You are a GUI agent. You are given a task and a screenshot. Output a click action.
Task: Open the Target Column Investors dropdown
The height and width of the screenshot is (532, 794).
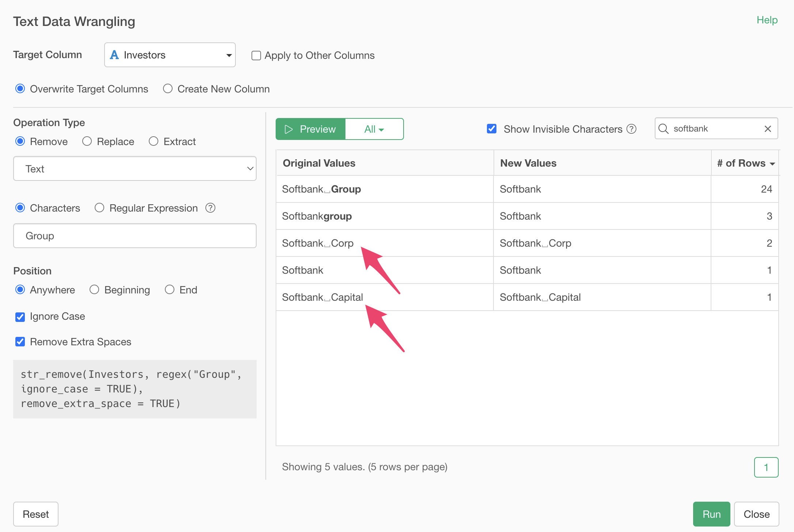pyautogui.click(x=170, y=55)
